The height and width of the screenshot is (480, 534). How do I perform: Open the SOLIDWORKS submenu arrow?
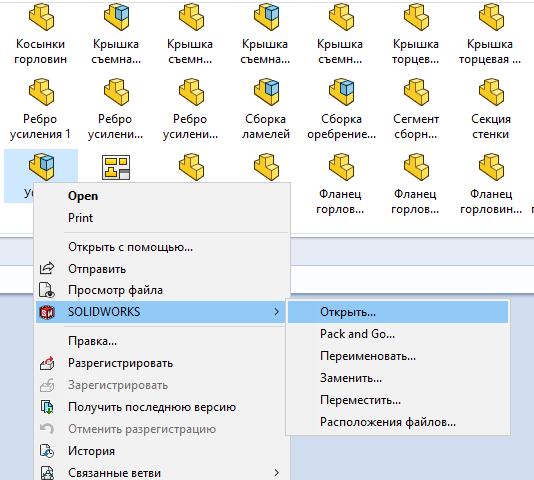277,312
